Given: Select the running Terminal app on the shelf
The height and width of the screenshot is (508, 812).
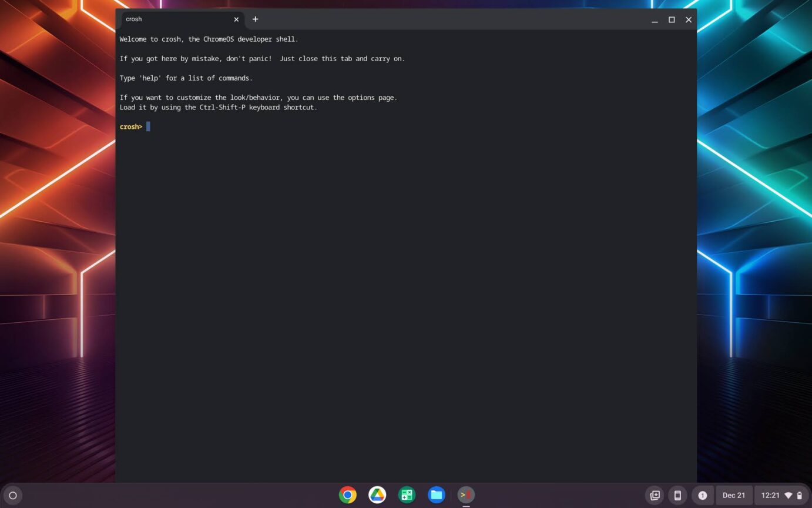Looking at the screenshot, I should pos(465,494).
